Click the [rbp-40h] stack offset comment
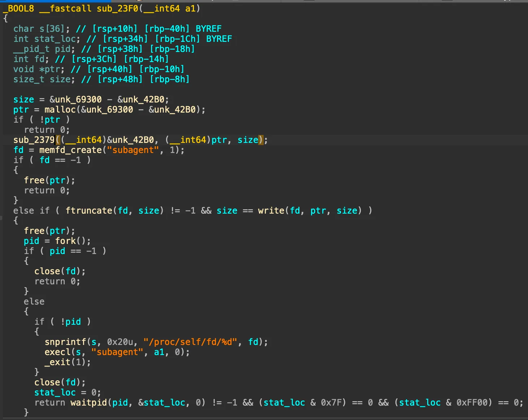 click(167, 29)
